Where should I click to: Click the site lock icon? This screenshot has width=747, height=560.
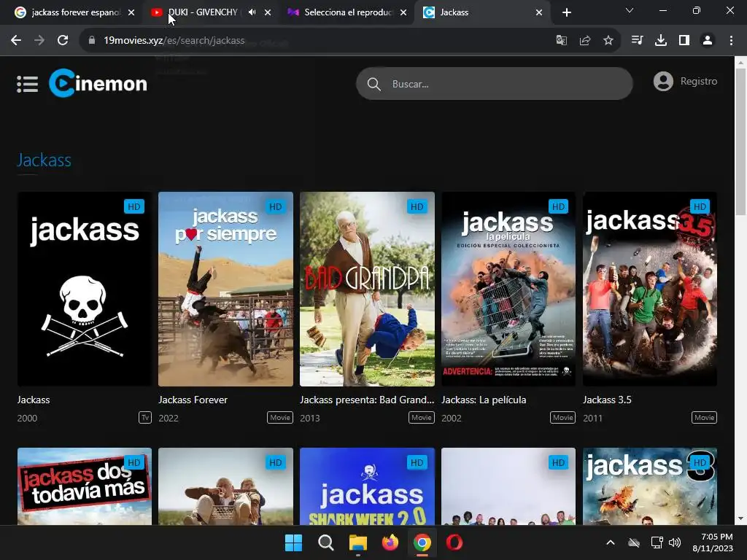coord(92,41)
